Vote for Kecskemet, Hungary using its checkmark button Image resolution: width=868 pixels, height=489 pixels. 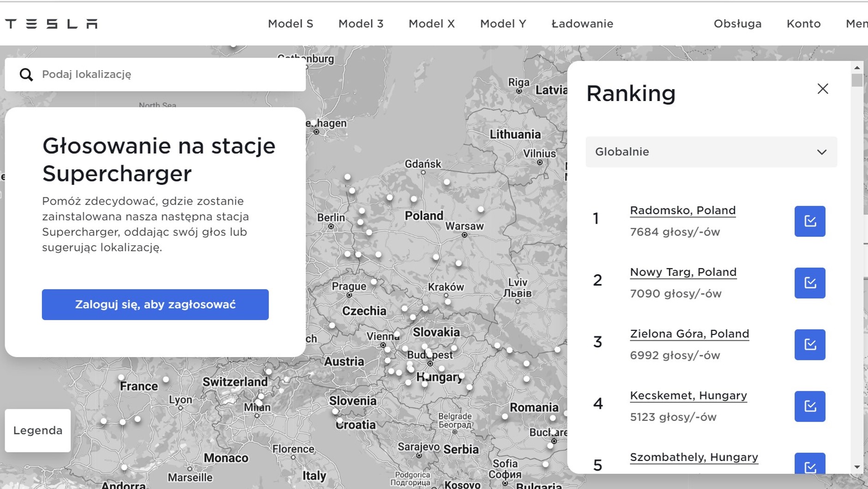[x=810, y=406]
